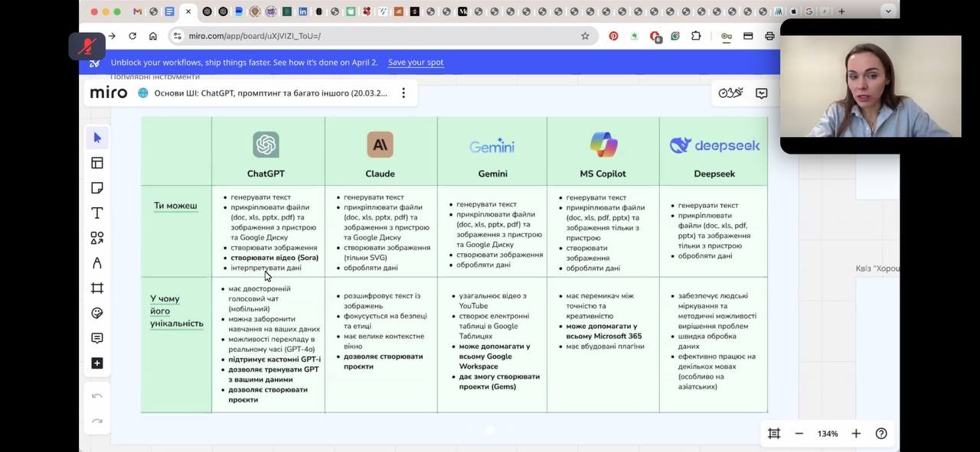The height and width of the screenshot is (452, 980).
Task: Open the Miro activities timer icon
Action: point(730,93)
